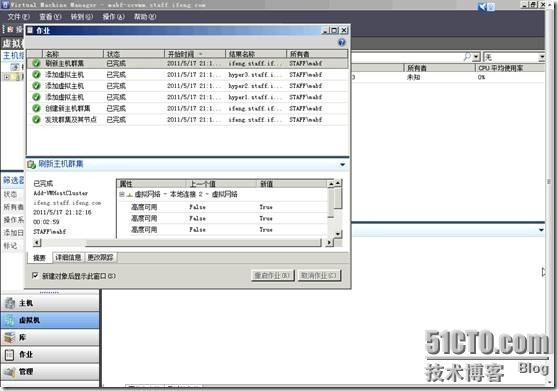Click properties list scroll-up arrow
The image size is (558, 391).
[x=338, y=183]
